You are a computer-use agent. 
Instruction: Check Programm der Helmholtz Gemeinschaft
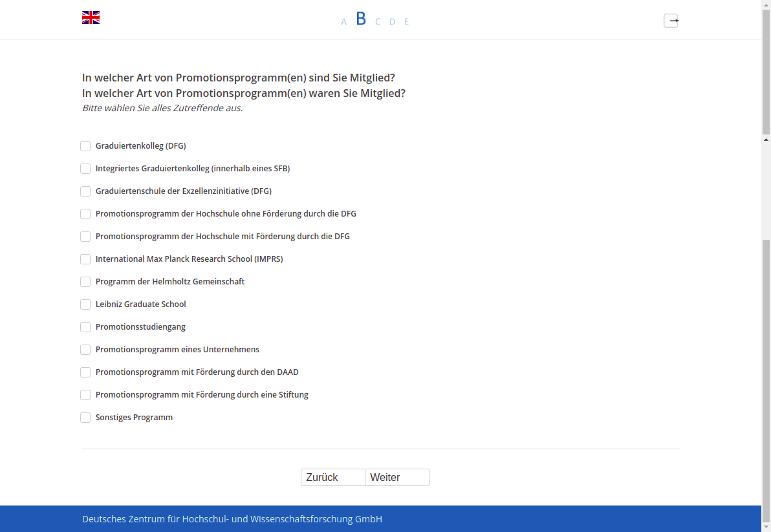85,281
